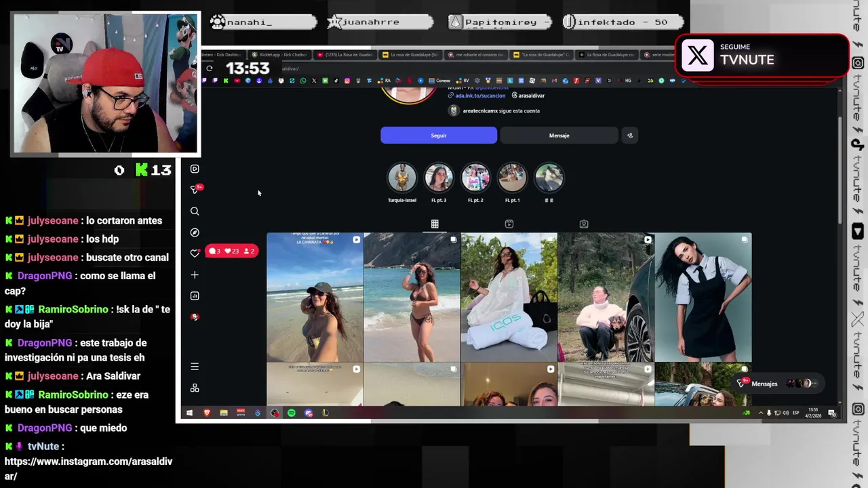
Task: Create a new post with the plus icon
Action: [195, 274]
